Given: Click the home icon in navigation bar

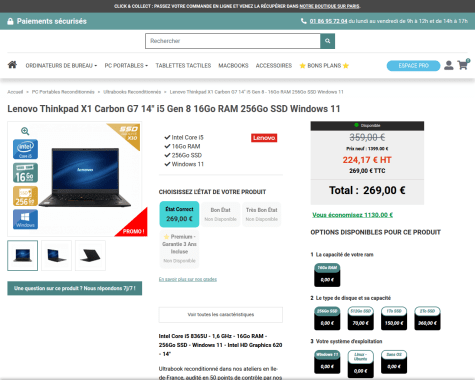Looking at the screenshot, I should [12, 65].
